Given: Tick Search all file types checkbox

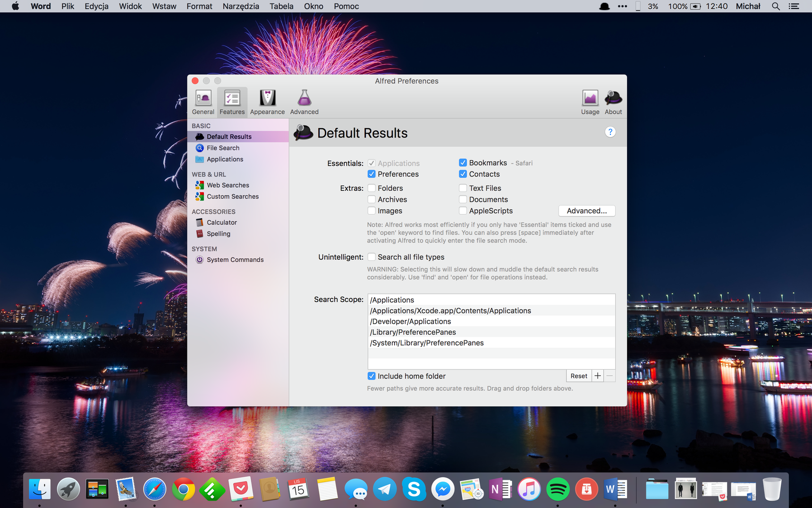Looking at the screenshot, I should tap(372, 257).
